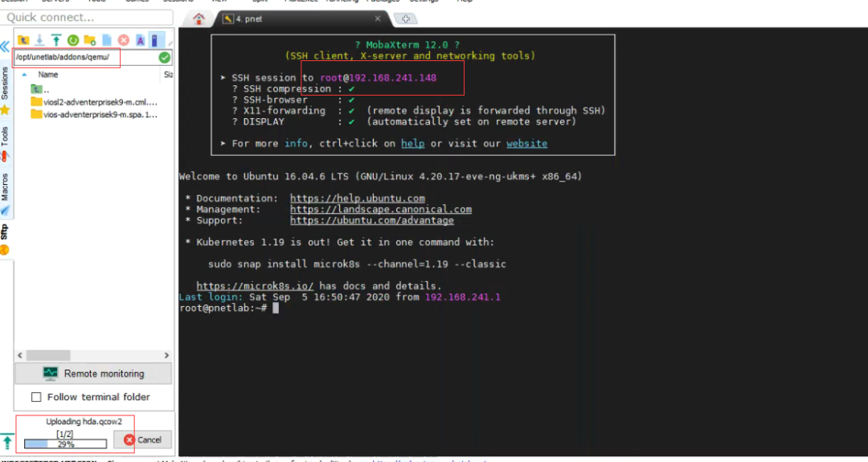
Task: Click the horizontal scrollbar thumb
Action: coord(48,355)
